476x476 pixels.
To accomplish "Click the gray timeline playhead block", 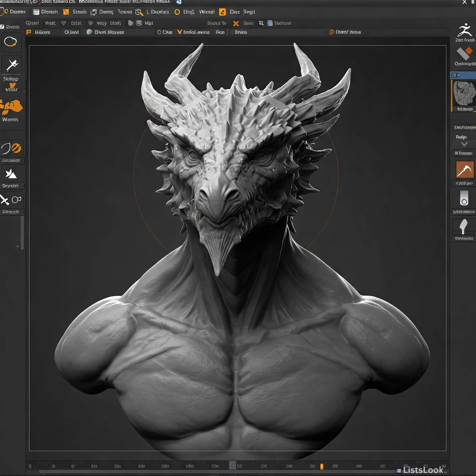I will [x=232, y=465].
